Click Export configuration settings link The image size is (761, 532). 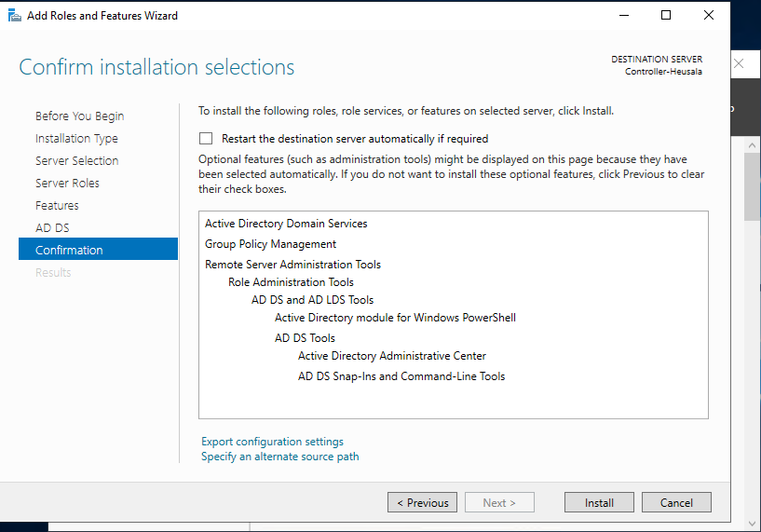272,442
